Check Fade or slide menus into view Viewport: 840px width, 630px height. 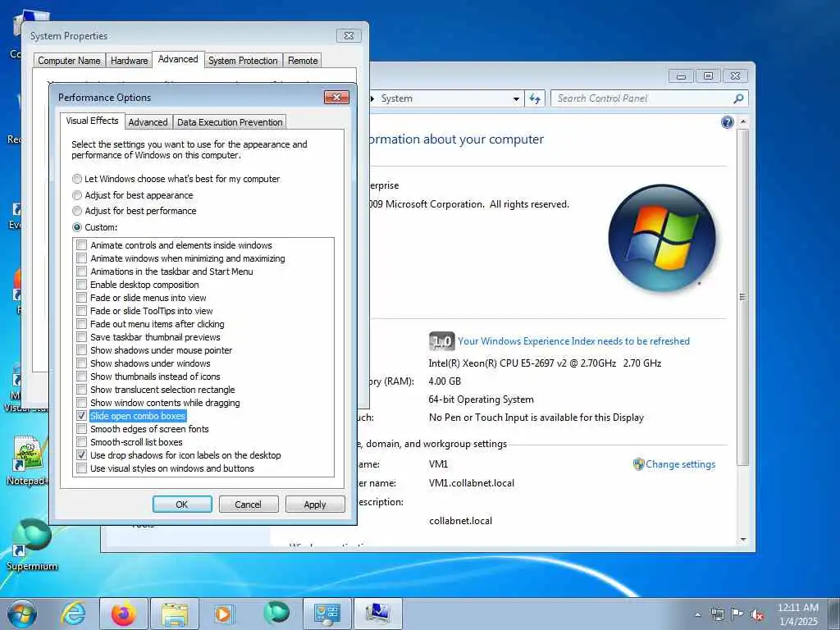click(81, 298)
